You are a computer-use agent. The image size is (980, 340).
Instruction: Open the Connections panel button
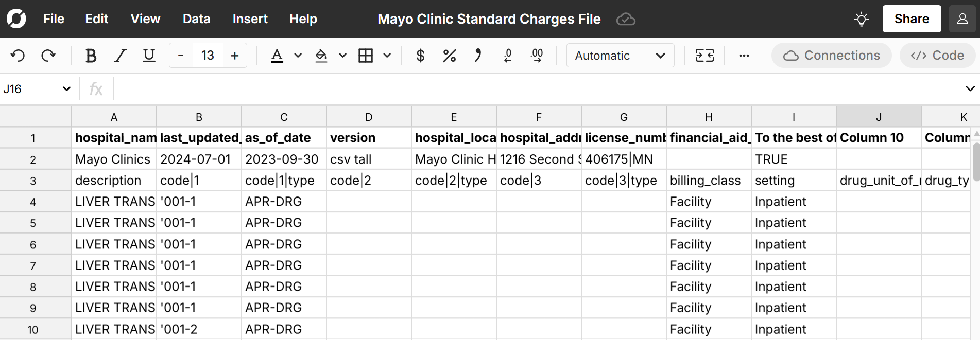(831, 56)
